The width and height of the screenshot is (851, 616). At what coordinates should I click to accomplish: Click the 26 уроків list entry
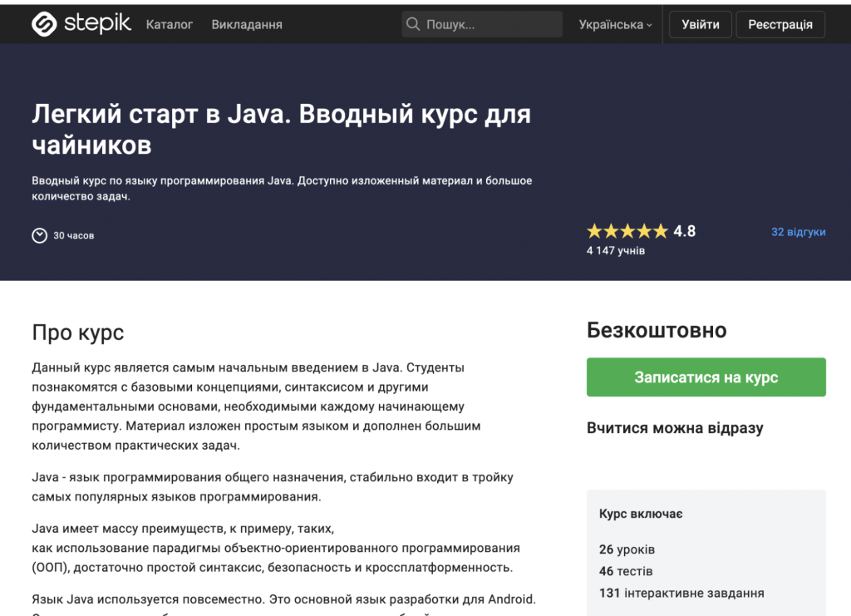tap(625, 549)
